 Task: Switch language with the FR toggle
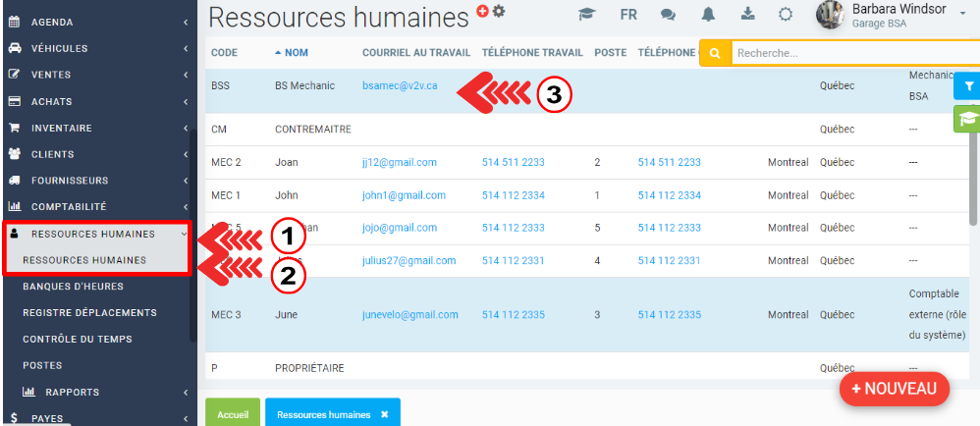tap(628, 15)
